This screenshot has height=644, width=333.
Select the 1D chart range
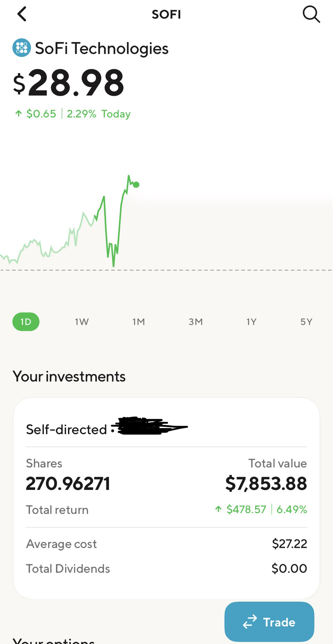pyautogui.click(x=26, y=322)
